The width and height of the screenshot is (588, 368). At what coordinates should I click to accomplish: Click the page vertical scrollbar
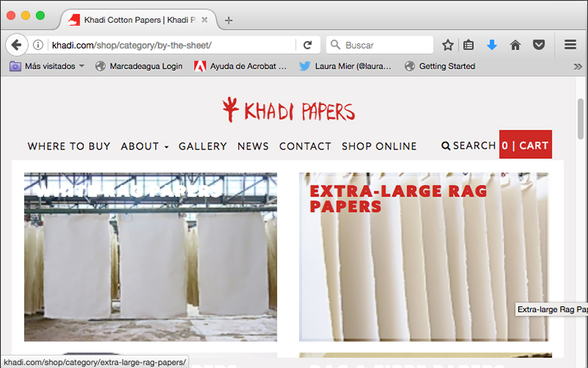581,118
